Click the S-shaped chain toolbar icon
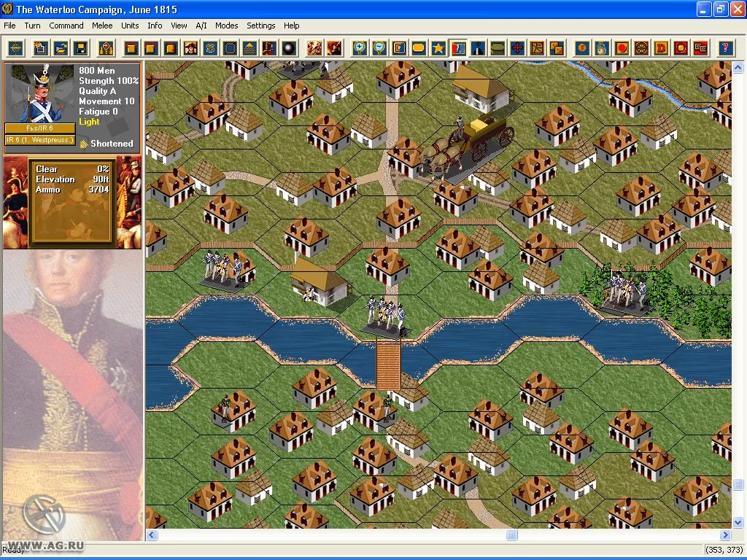Screen dimensions: 747x560 [210, 48]
